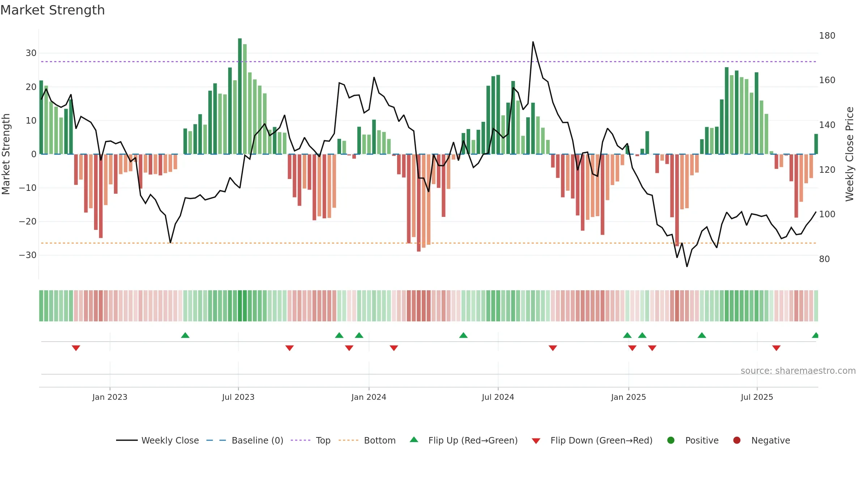
Task: Click the '0' tick on the left axis
Action: (34, 154)
